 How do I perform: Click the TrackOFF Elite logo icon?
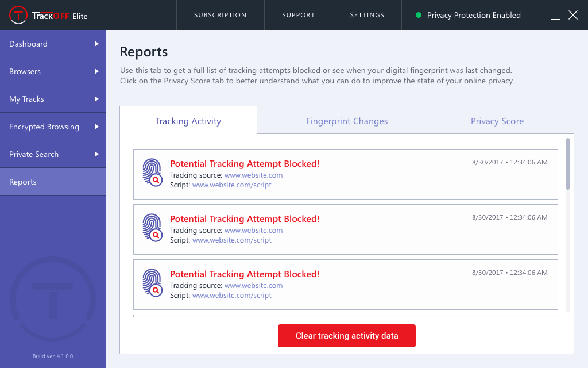pos(20,15)
